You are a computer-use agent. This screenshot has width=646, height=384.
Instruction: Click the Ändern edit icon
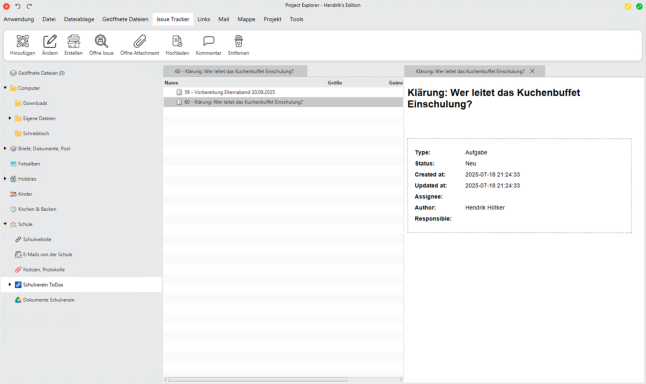50,41
